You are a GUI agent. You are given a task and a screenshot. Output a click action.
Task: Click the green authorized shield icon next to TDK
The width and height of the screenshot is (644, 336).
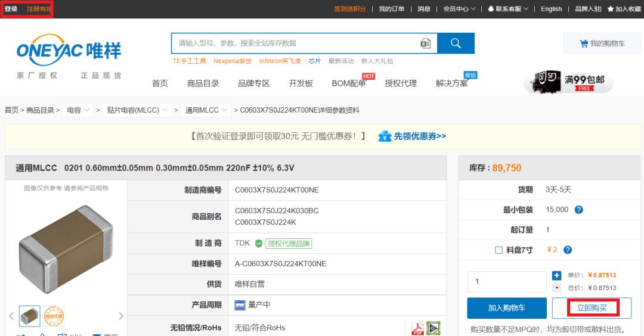(258, 243)
